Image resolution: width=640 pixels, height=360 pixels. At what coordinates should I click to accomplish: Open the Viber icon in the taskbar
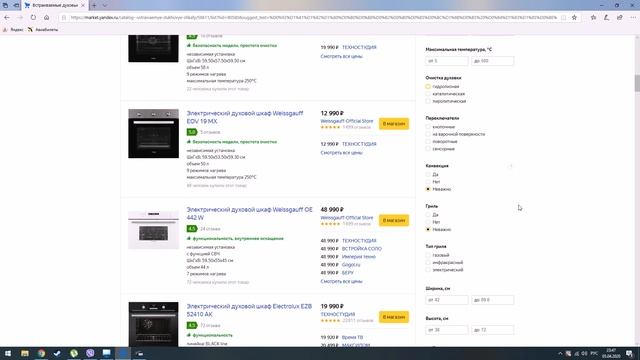tap(90, 353)
